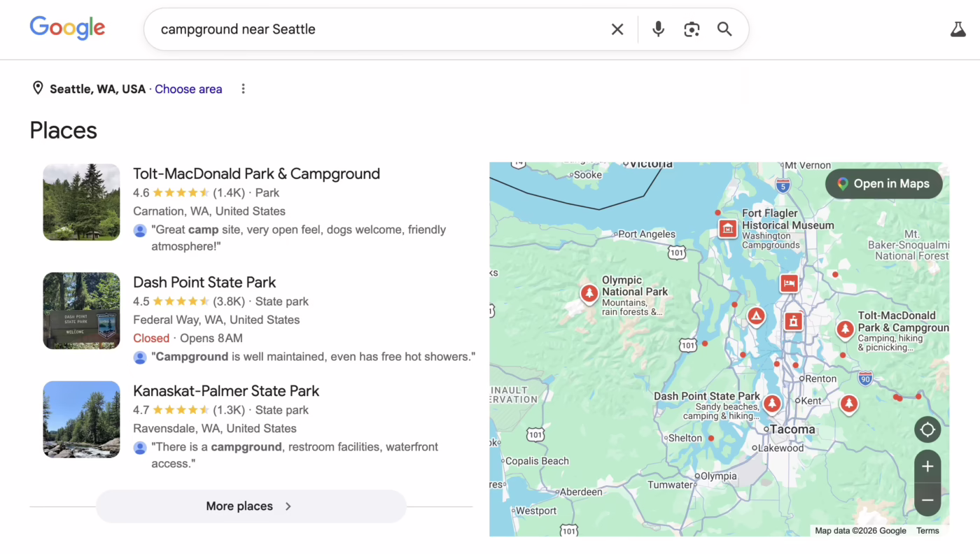Open Search Labs flask icon

[958, 29]
